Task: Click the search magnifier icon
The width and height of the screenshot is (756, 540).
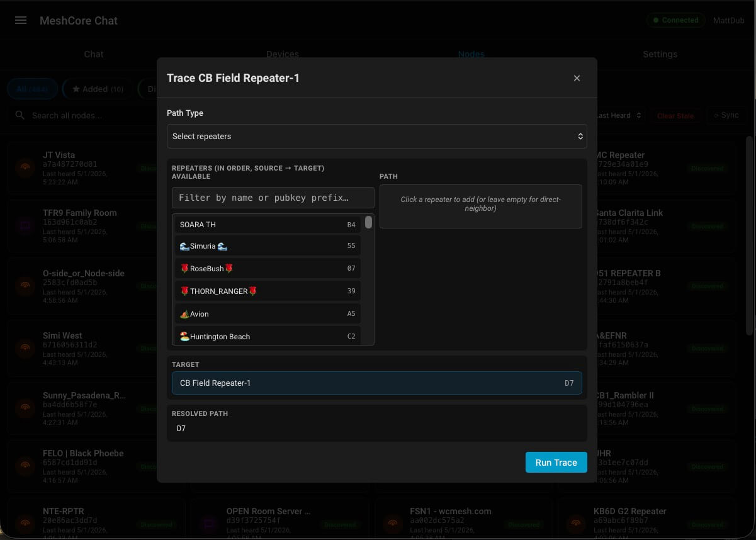Action: [20, 115]
